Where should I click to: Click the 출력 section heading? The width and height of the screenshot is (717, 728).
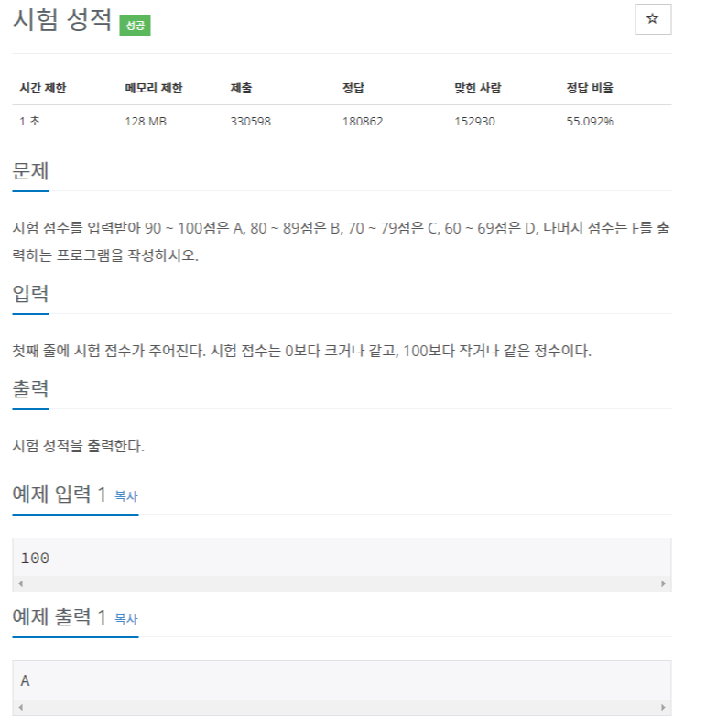(x=30, y=388)
